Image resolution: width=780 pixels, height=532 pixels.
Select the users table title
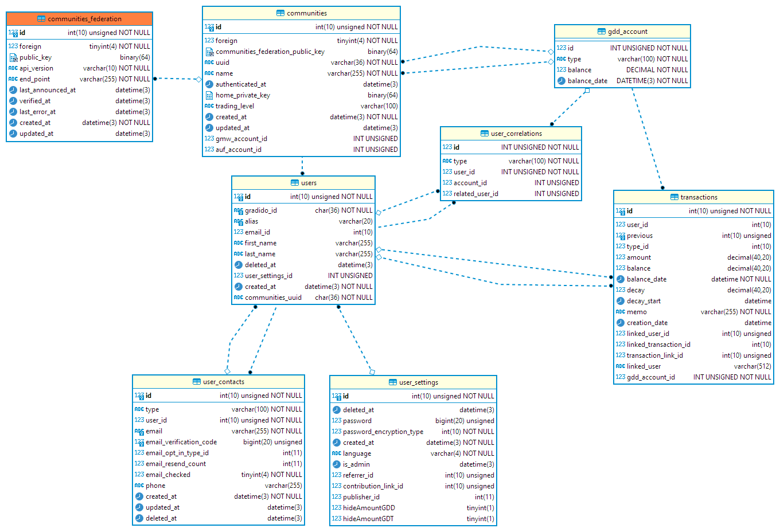(309, 183)
